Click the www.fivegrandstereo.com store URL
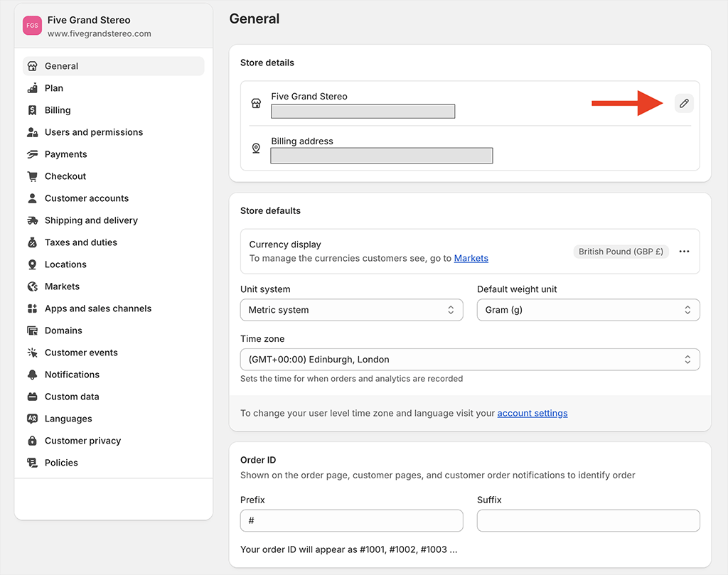 tap(100, 34)
